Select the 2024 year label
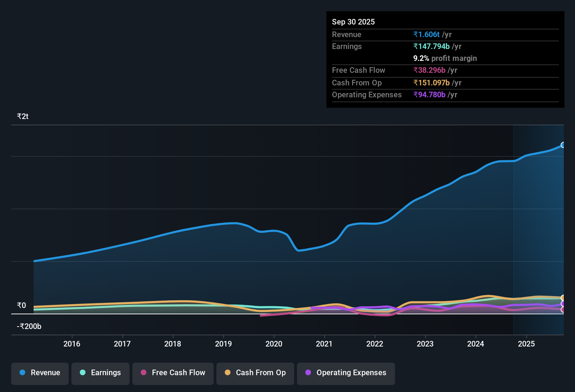 [475, 344]
